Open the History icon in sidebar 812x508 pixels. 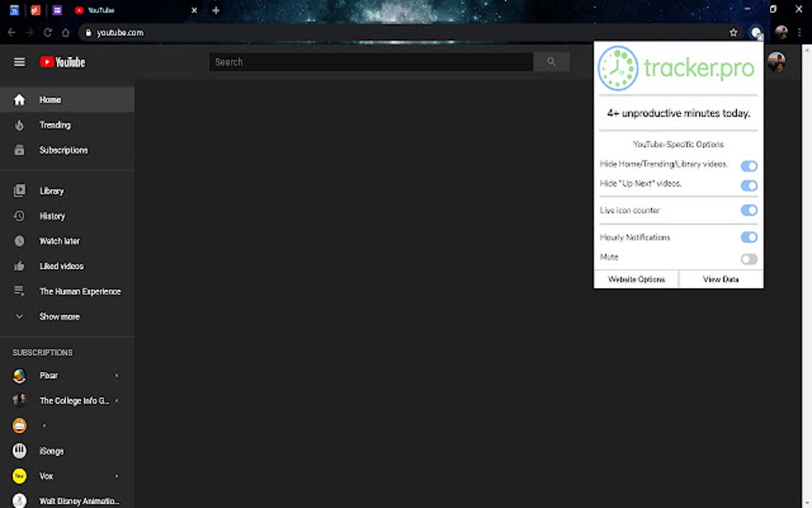point(19,216)
